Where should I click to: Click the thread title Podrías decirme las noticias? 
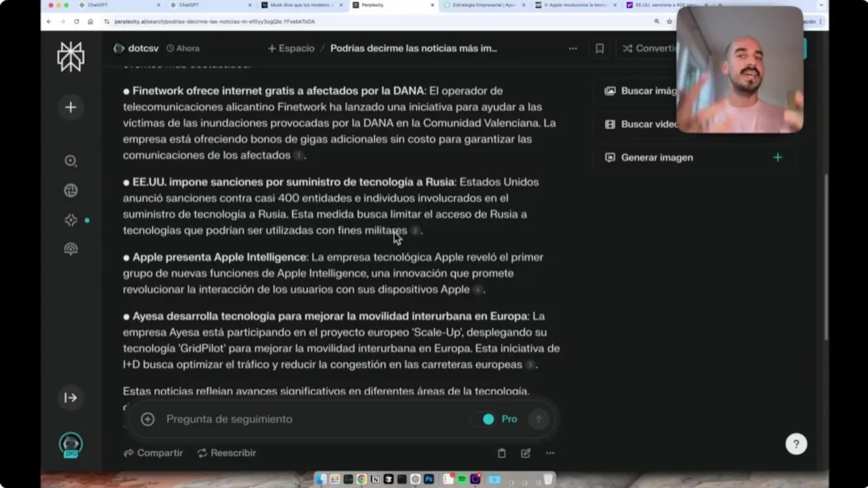[x=414, y=48]
